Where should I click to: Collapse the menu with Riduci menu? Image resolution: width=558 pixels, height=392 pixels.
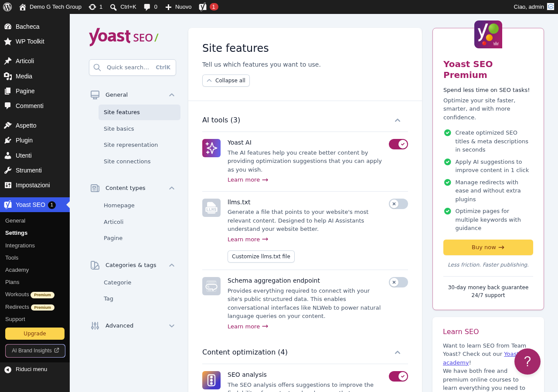pos(35,369)
